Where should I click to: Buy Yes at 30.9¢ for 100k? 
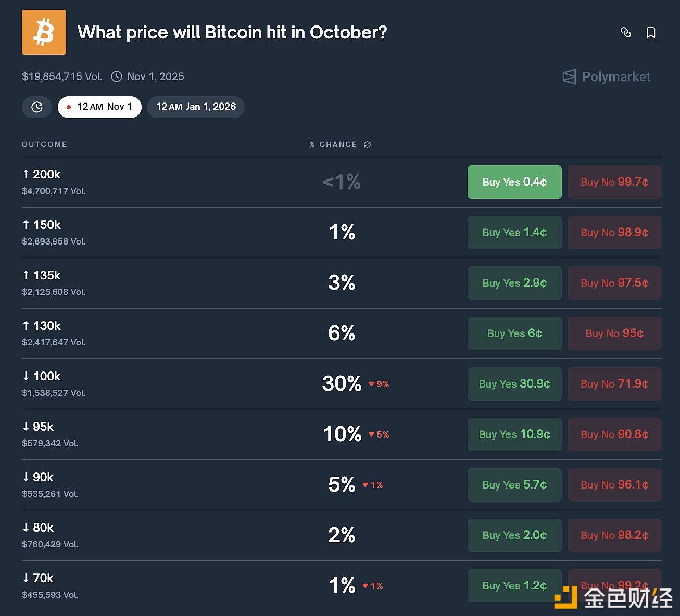[514, 384]
